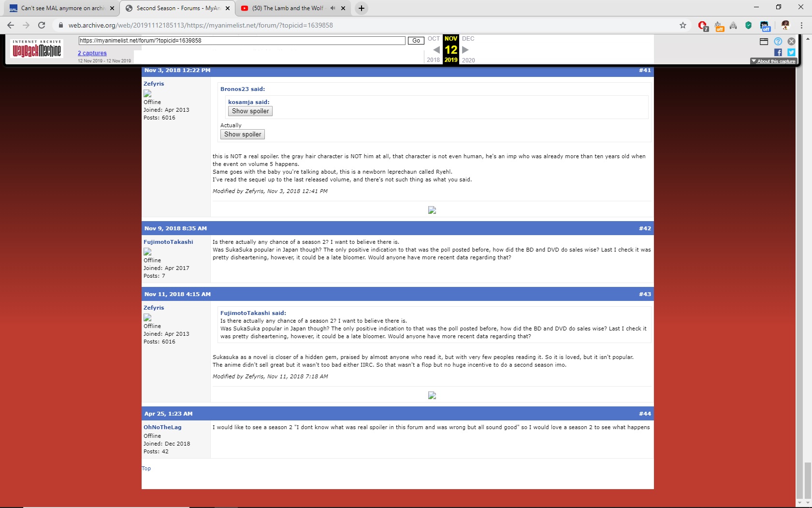Share capture on Facebook

(x=778, y=52)
